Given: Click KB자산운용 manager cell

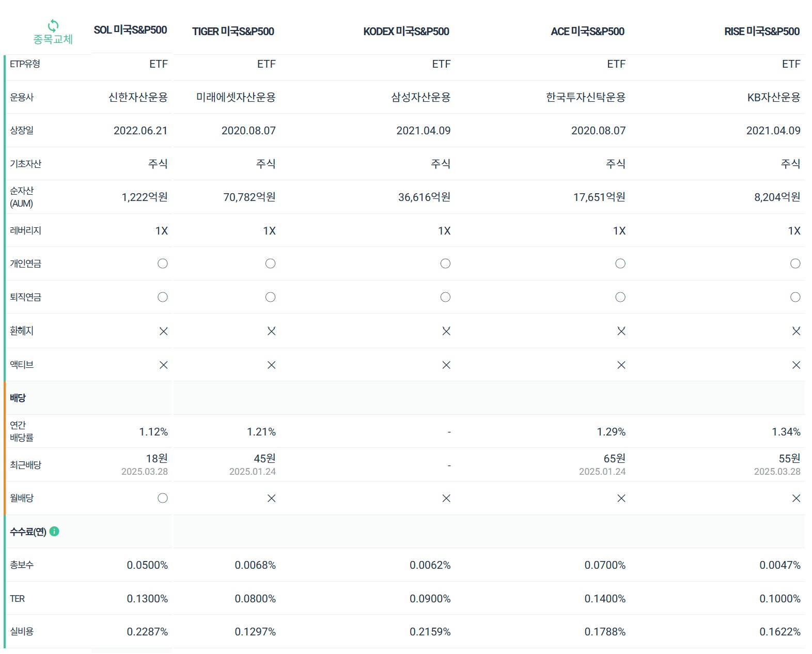Looking at the screenshot, I should coord(774,97).
